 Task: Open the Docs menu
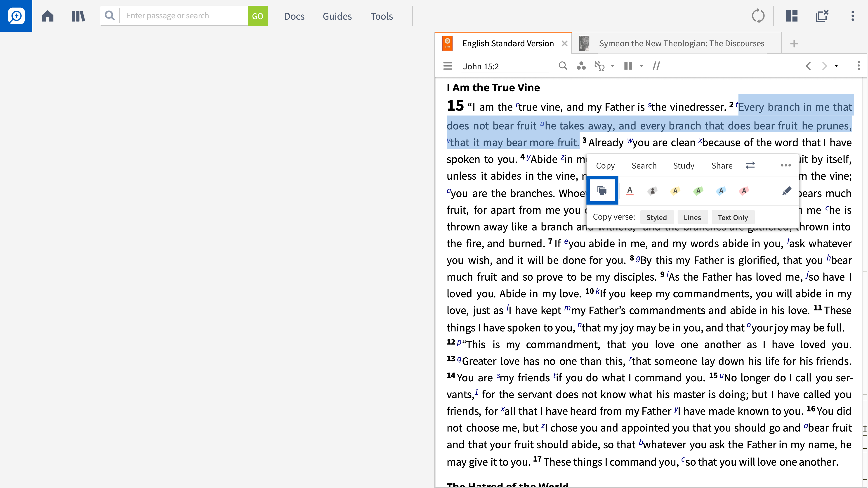click(x=294, y=16)
